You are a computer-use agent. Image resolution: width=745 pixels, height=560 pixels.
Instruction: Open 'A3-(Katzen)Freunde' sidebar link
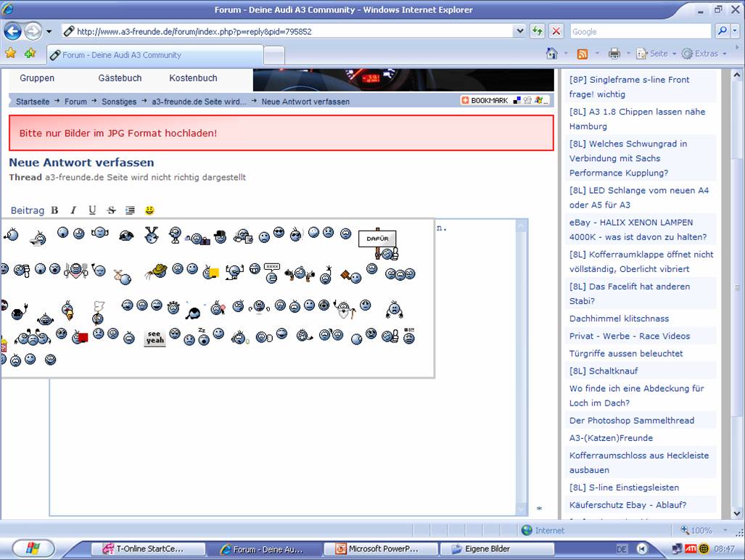pyautogui.click(x=611, y=438)
